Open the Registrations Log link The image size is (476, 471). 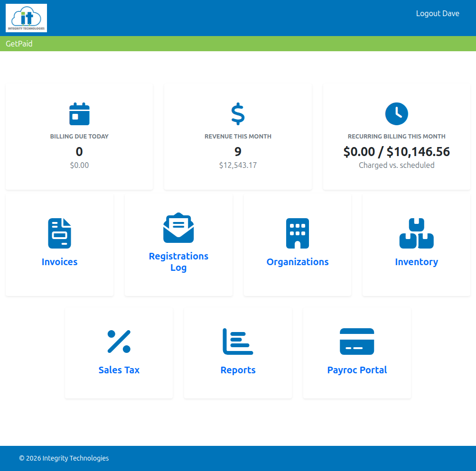click(178, 262)
